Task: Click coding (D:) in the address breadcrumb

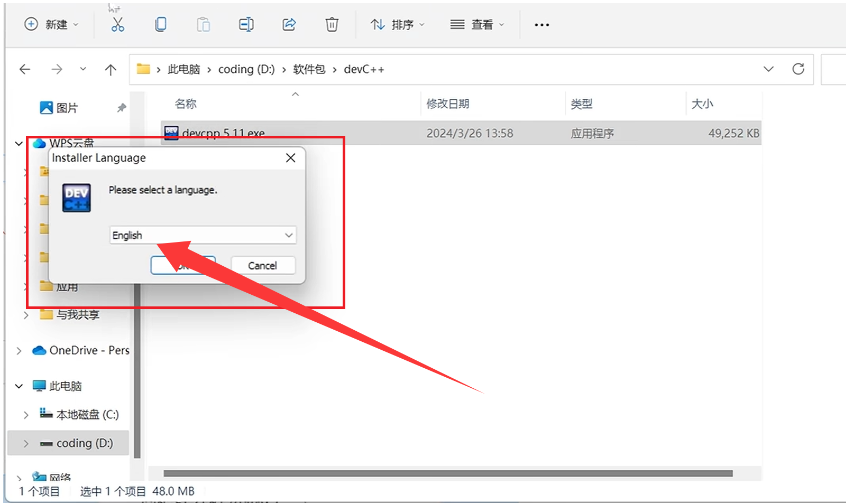Action: (246, 69)
